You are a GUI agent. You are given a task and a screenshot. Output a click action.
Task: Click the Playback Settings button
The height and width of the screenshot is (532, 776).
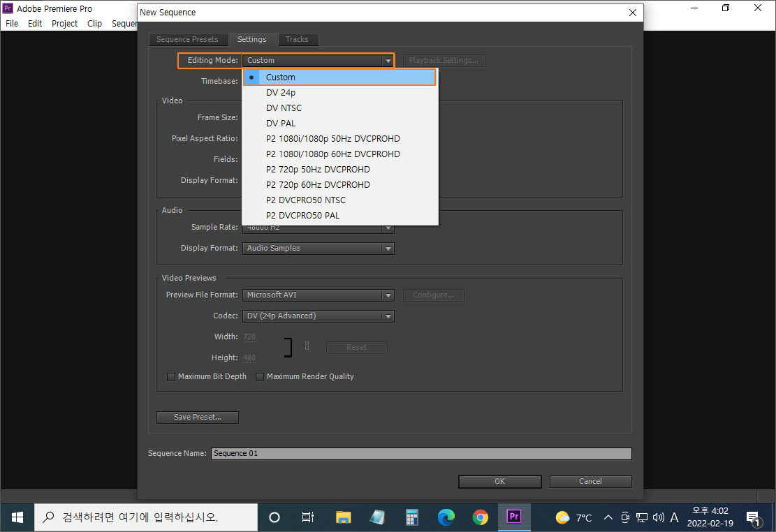444,60
